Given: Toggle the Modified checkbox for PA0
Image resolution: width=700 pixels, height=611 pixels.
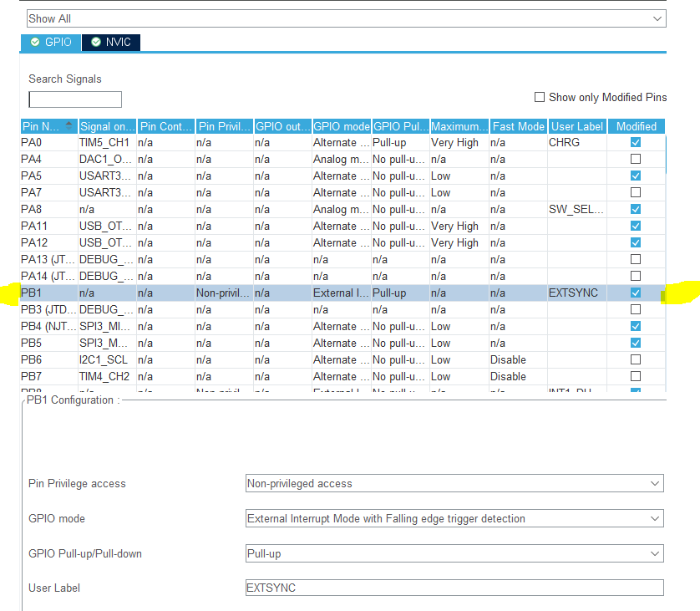Looking at the screenshot, I should (x=636, y=142).
